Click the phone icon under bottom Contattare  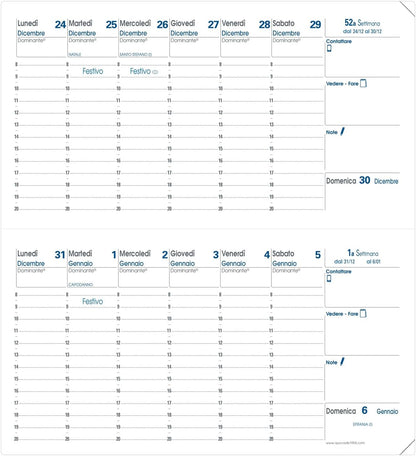click(x=329, y=279)
